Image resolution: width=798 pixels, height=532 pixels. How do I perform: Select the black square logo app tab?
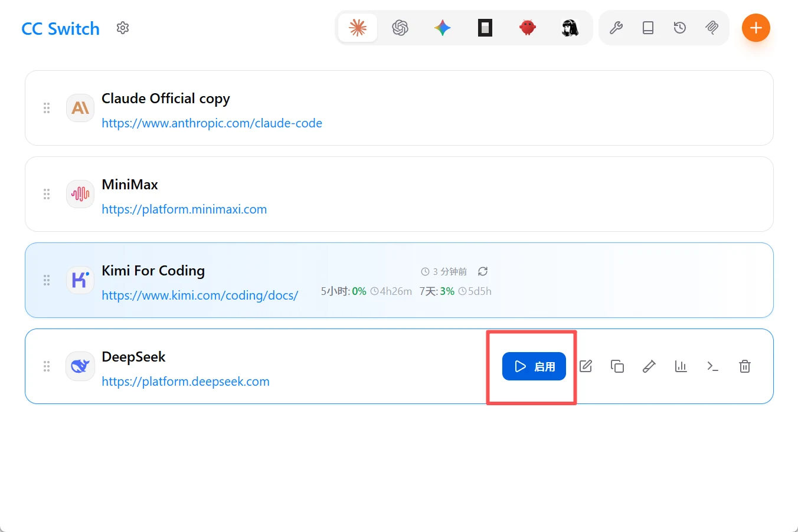point(485,28)
